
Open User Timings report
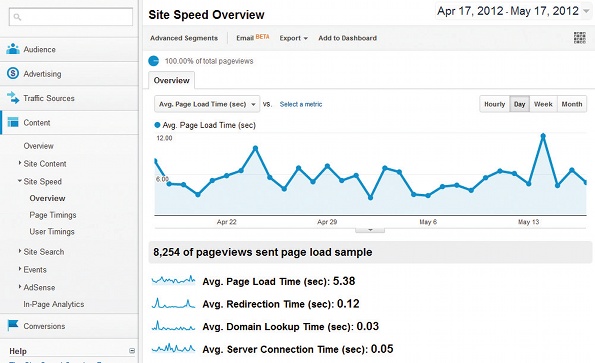tap(52, 232)
